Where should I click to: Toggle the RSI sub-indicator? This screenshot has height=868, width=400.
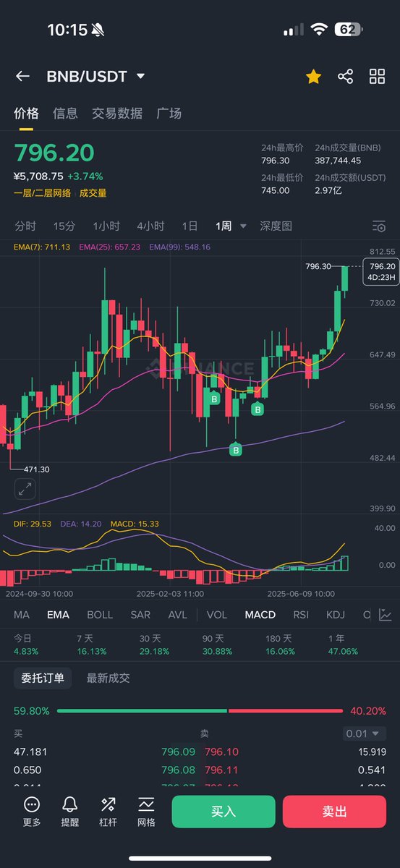coord(301,615)
